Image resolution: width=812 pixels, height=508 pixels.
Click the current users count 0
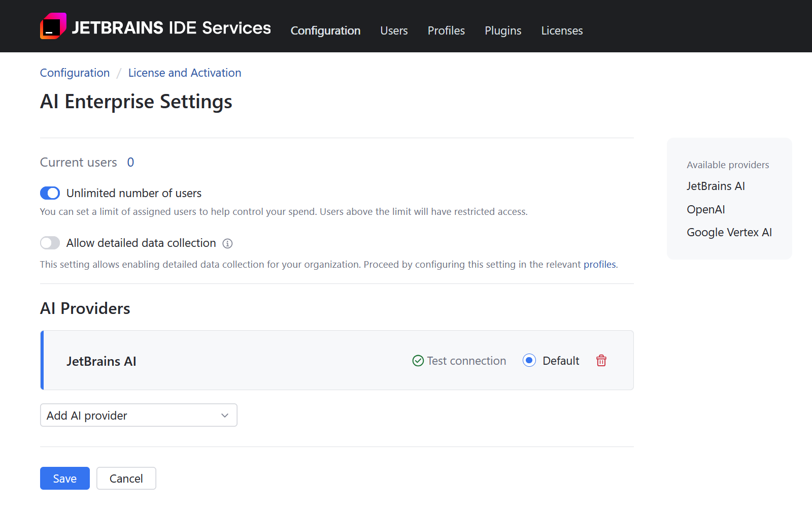(x=130, y=163)
